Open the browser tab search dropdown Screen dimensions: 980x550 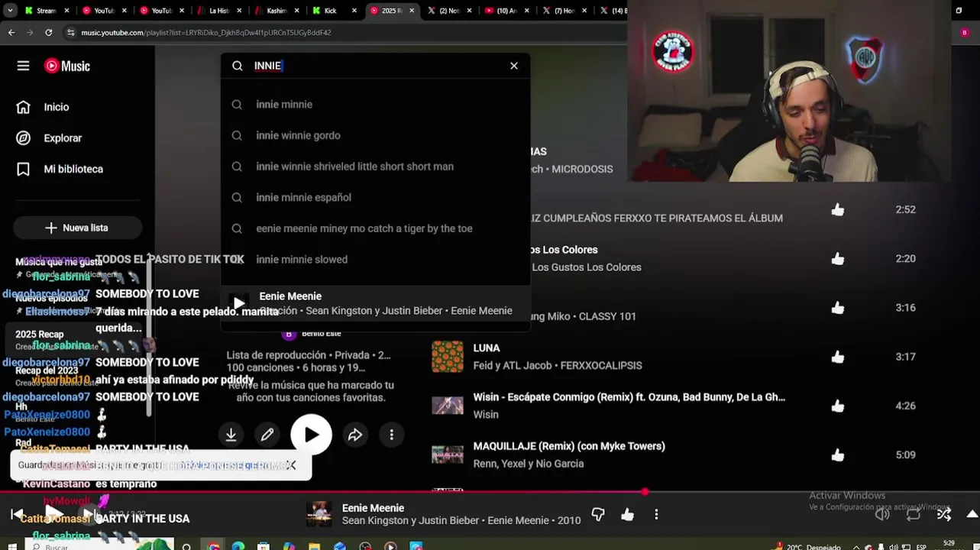point(10,11)
